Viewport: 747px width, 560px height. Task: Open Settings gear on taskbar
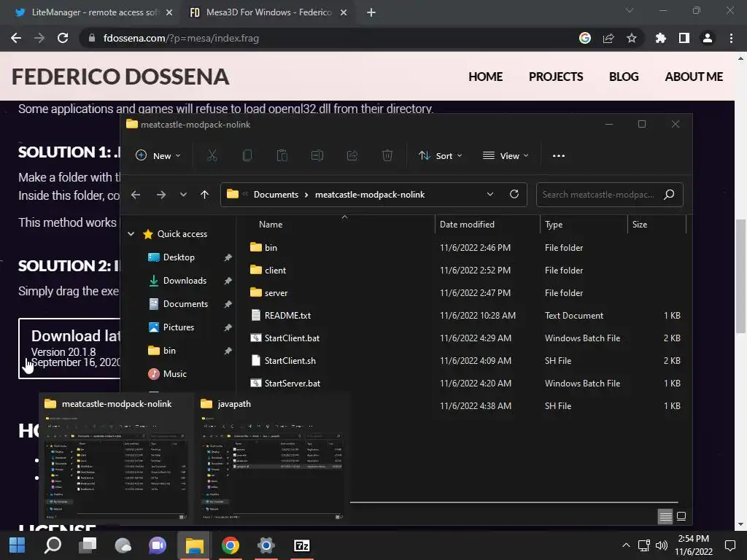(x=266, y=545)
